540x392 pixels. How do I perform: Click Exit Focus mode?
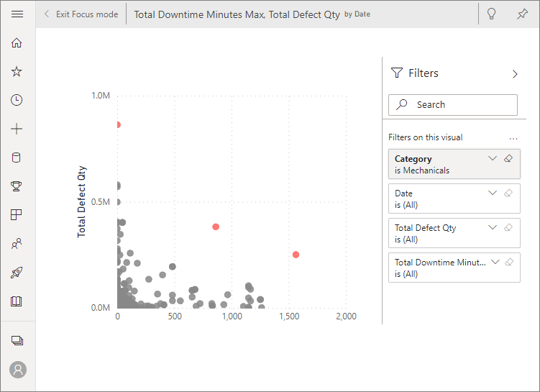click(81, 14)
